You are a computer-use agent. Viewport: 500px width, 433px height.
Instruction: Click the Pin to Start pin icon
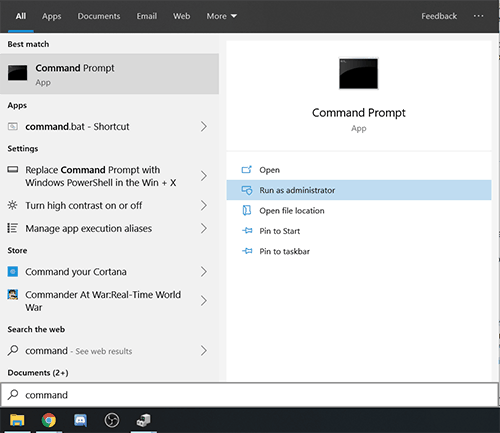(x=247, y=231)
